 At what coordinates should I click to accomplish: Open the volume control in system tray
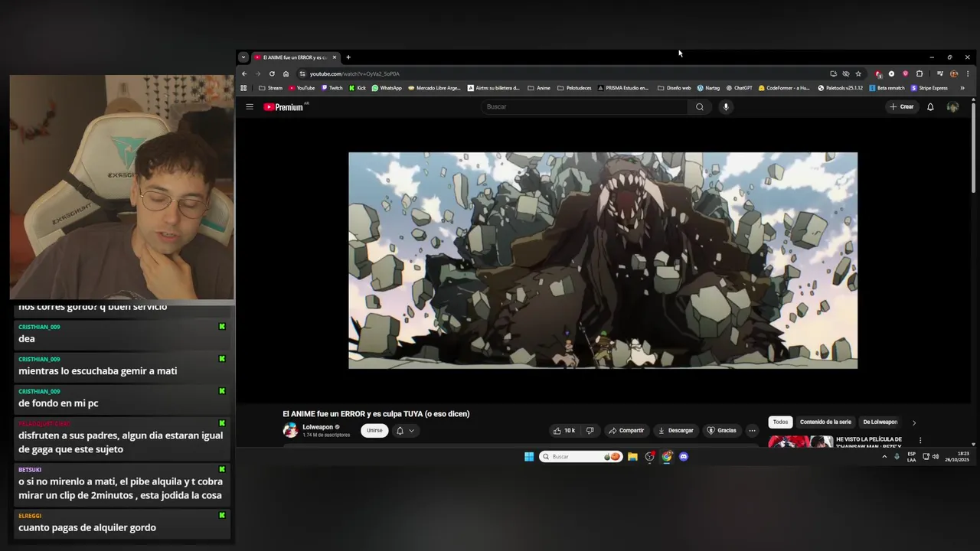point(936,457)
